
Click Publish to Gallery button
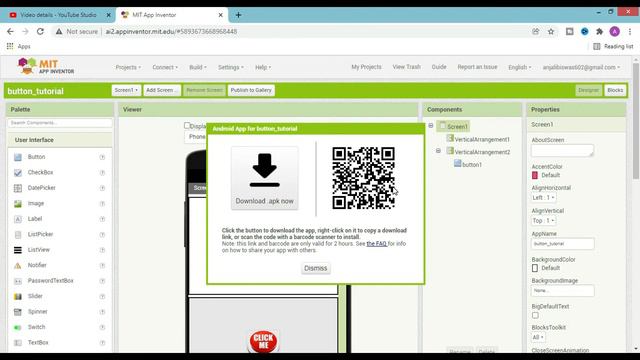click(251, 90)
